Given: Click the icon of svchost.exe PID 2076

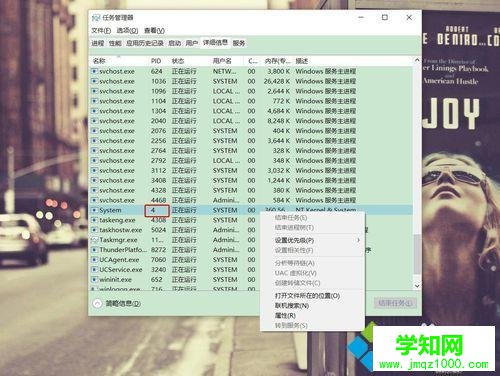Looking at the screenshot, I should 95,131.
